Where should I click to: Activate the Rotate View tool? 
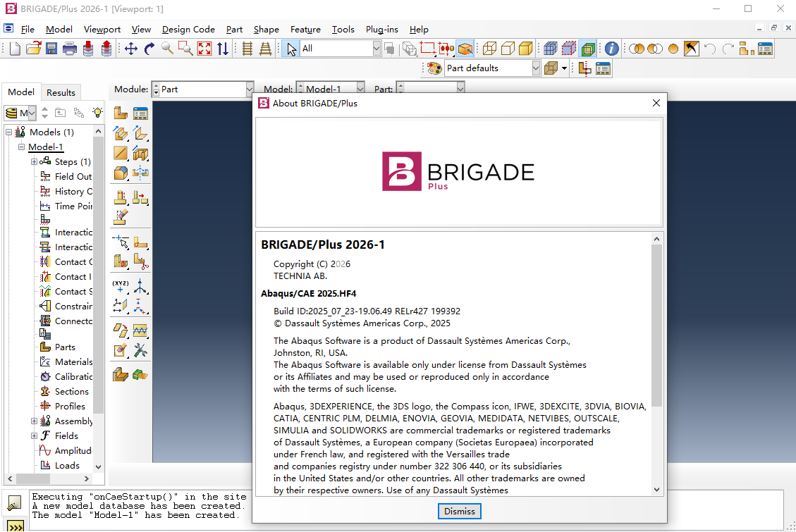[149, 49]
